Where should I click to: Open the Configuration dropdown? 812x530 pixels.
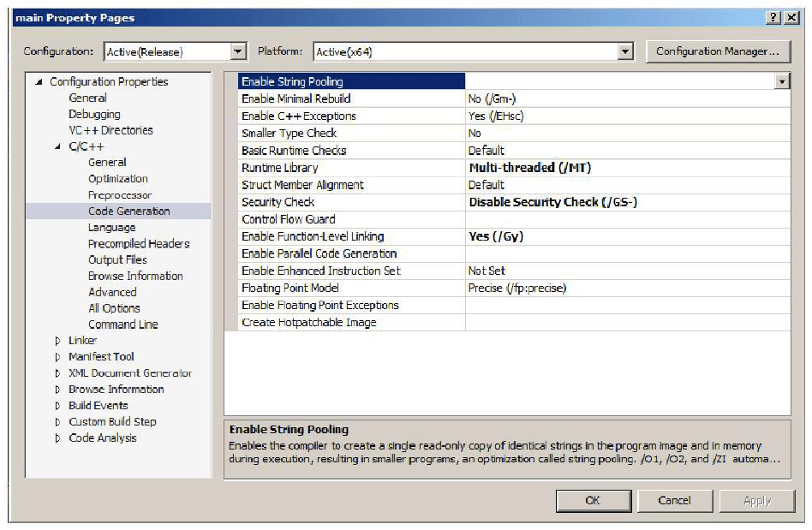(x=238, y=52)
